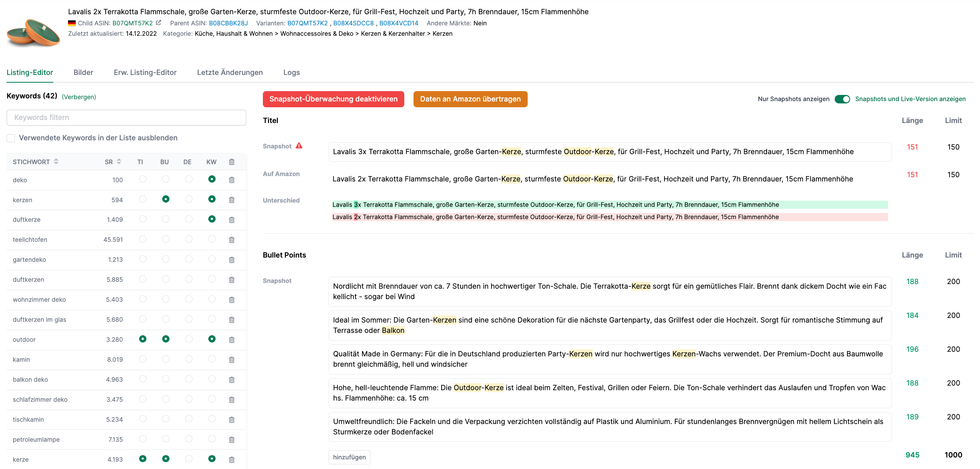Delete the "petroleumlampe" keyword
Viewport: 980px width, 469px height.
coord(232,439)
